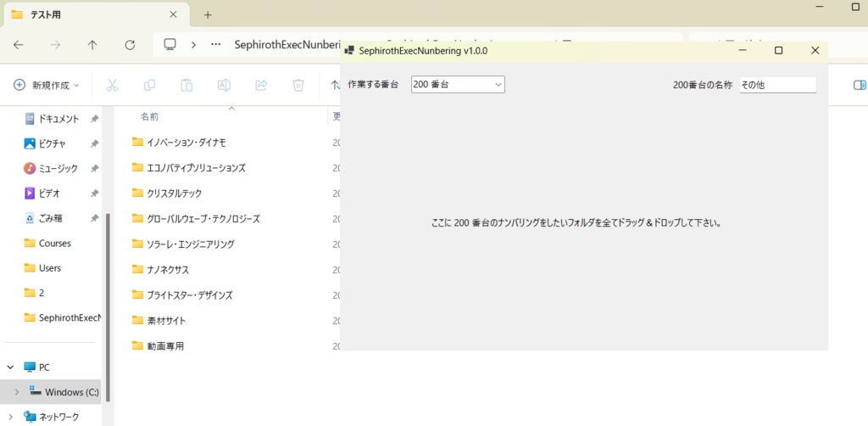Image resolution: width=868 pixels, height=426 pixels.
Task: Select folder エコノバティブソリューションズ
Action: tap(189, 168)
